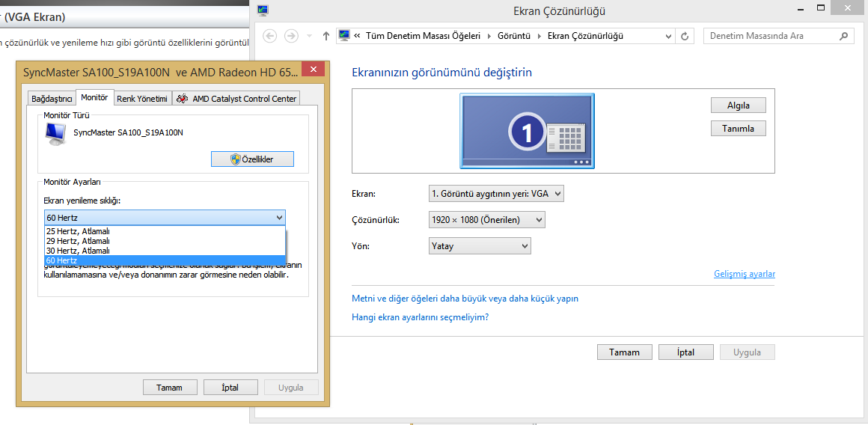This screenshot has width=868, height=425.
Task: Click the search magnifier icon
Action: (x=843, y=37)
